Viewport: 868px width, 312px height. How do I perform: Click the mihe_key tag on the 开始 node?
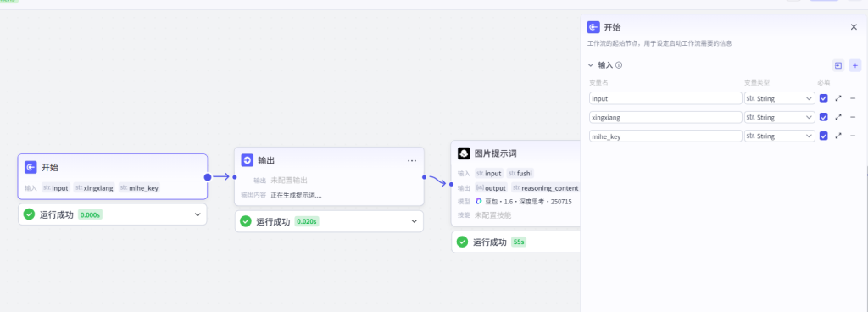[x=140, y=187]
